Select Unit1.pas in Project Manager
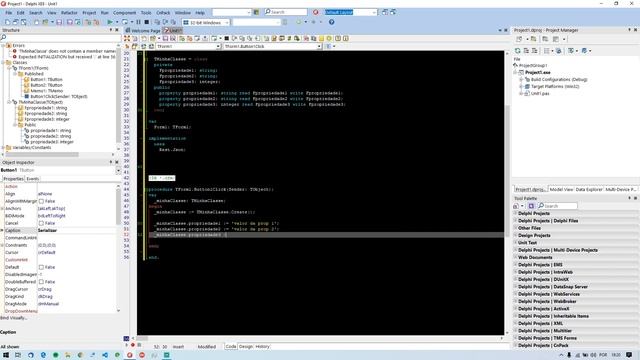Image resolution: width=640 pixels, height=360 pixels. [x=540, y=93]
